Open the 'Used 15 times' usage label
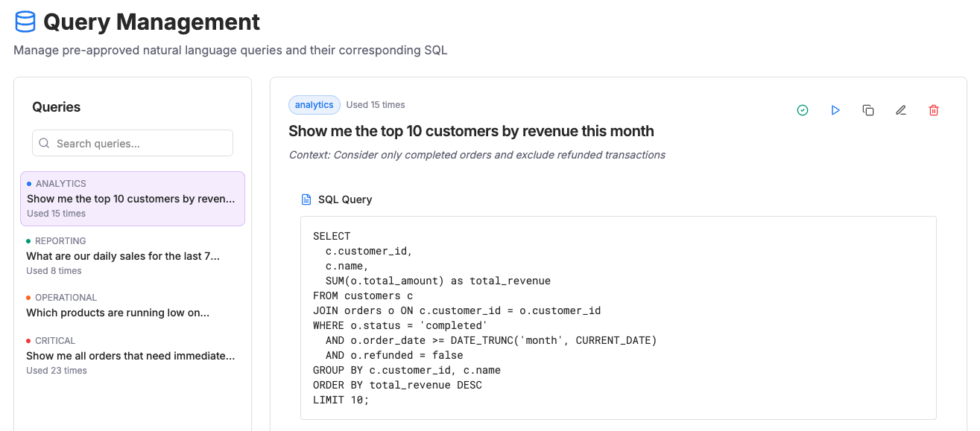Viewport: 980px width, 431px height. point(376,104)
